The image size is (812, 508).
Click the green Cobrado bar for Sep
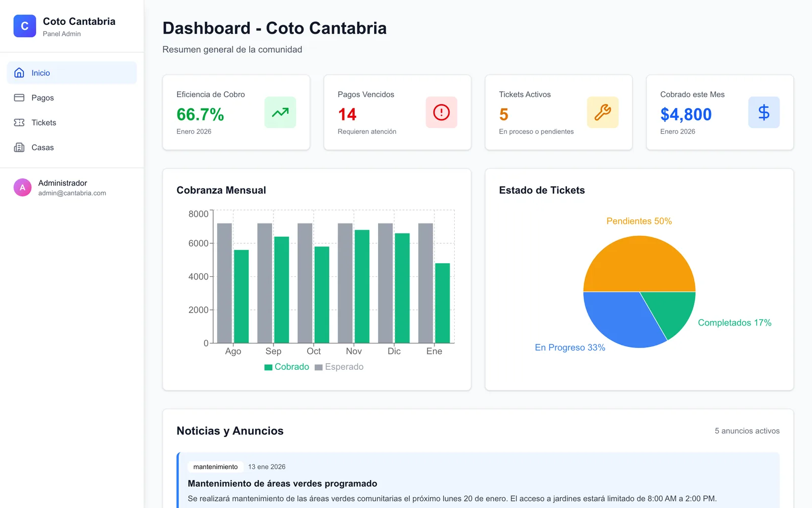coord(282,290)
